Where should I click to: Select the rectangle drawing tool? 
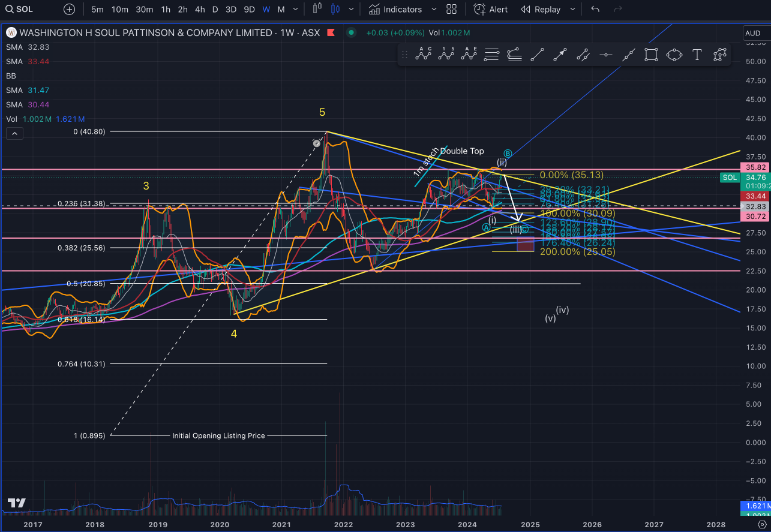[651, 55]
